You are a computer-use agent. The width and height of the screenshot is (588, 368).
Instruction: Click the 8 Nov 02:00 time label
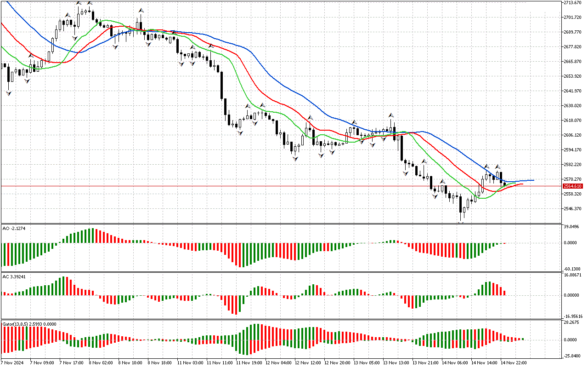[x=102, y=363]
